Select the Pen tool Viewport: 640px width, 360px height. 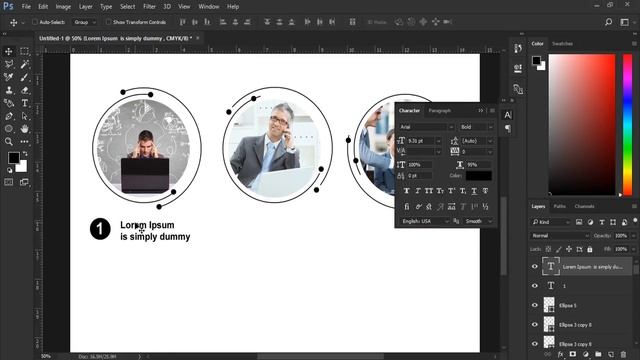9,116
